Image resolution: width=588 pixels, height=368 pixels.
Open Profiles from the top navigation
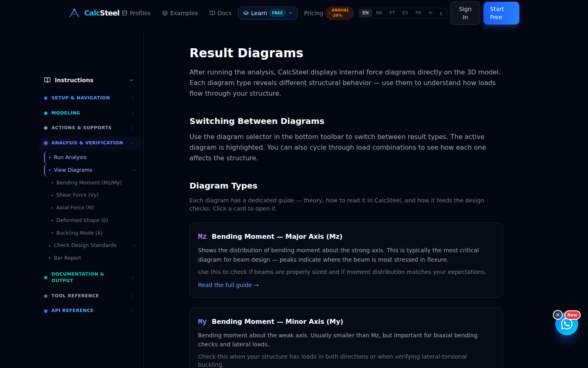coord(136,13)
